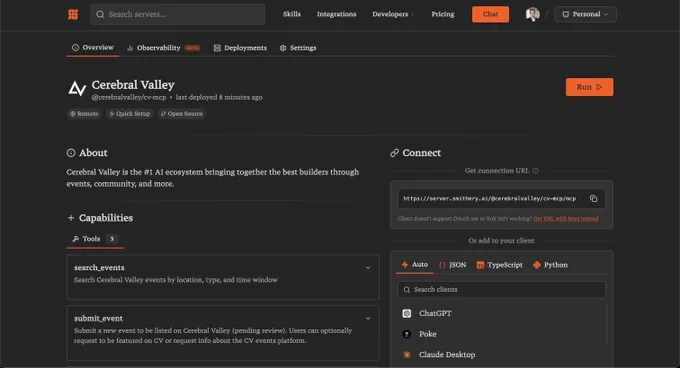Image resolution: width=680 pixels, height=368 pixels.
Task: Click the Capabilities plus icon
Action: pos(71,218)
